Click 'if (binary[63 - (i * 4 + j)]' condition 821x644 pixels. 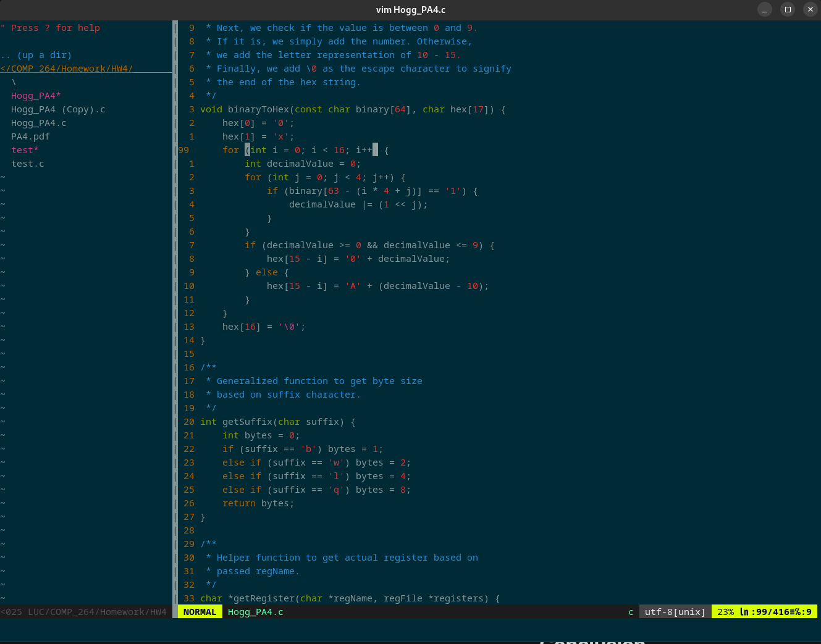[x=373, y=191]
